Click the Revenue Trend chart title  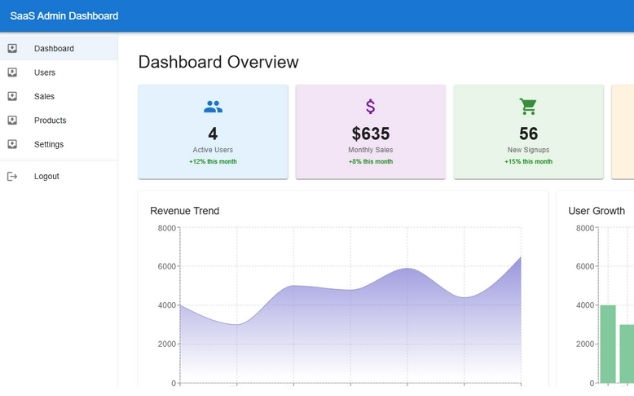(x=185, y=211)
